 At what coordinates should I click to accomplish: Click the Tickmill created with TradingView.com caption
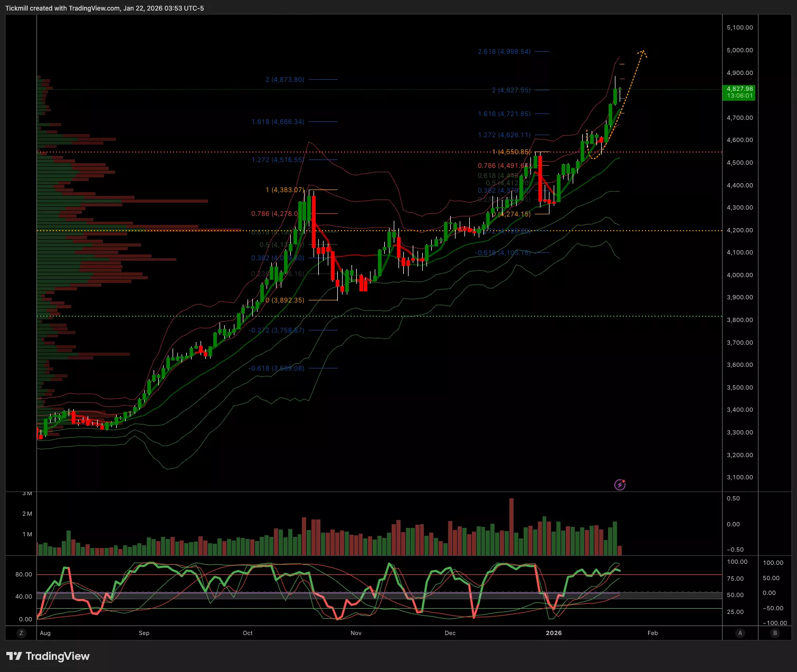click(x=105, y=8)
